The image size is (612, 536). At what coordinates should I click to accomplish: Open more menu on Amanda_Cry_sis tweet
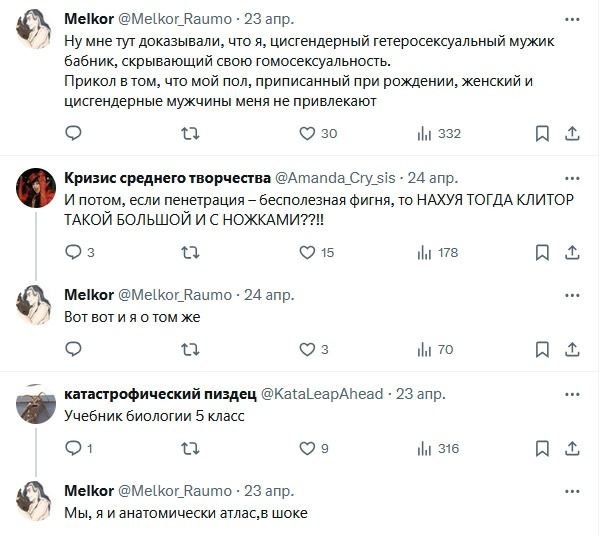pos(570,177)
